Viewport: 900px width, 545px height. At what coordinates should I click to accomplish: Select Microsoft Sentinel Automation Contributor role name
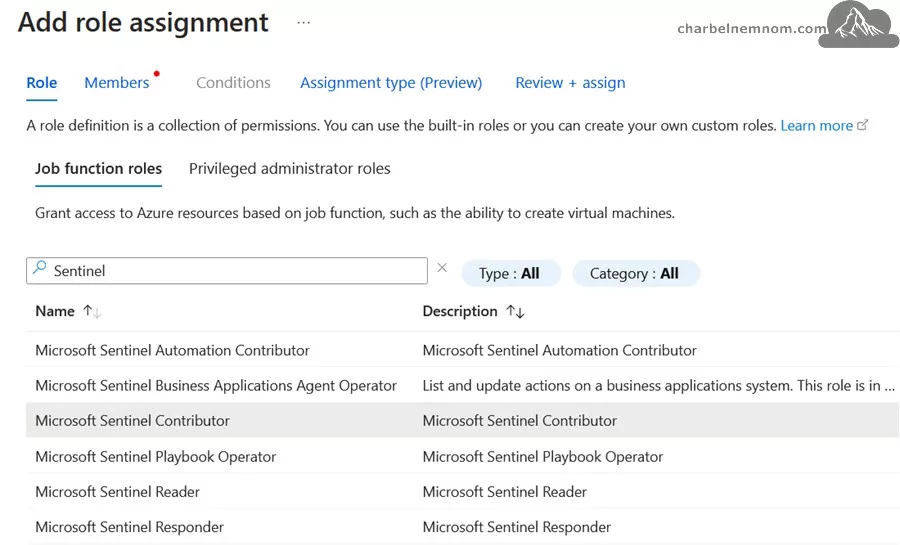tap(172, 351)
